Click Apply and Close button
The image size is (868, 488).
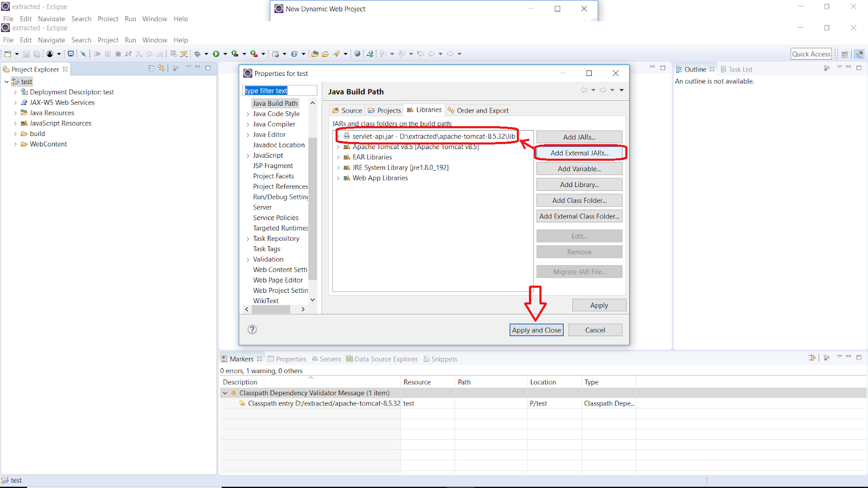[537, 330]
